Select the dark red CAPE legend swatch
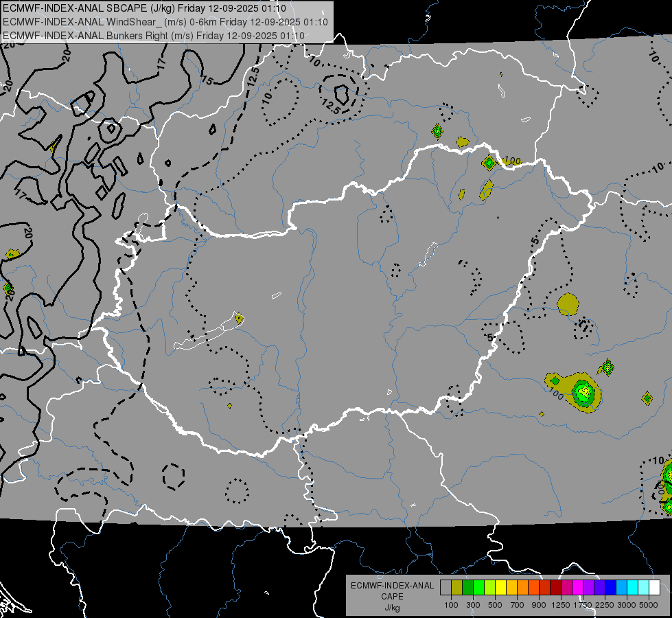 click(556, 588)
